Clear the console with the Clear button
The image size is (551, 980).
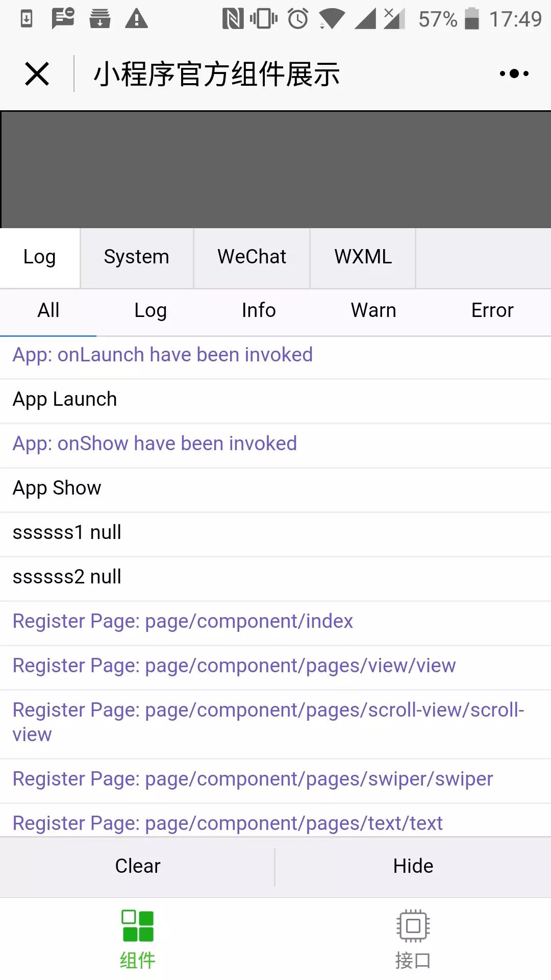point(138,866)
